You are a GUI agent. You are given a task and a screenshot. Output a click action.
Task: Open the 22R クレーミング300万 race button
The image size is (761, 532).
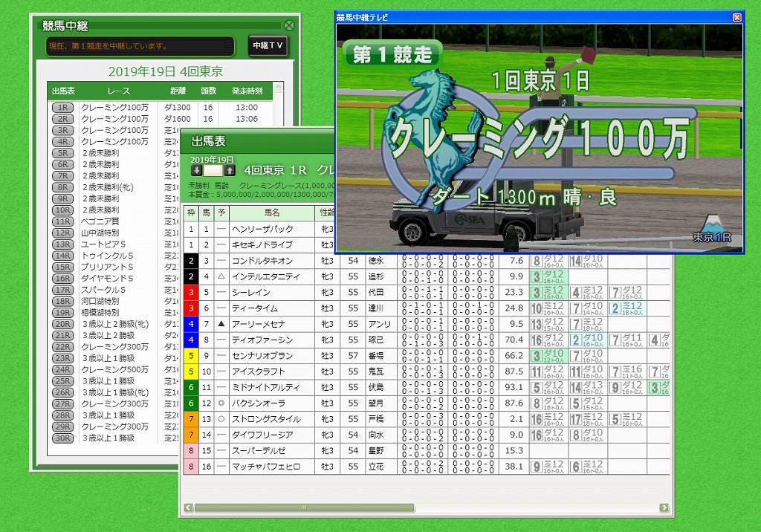(63, 347)
